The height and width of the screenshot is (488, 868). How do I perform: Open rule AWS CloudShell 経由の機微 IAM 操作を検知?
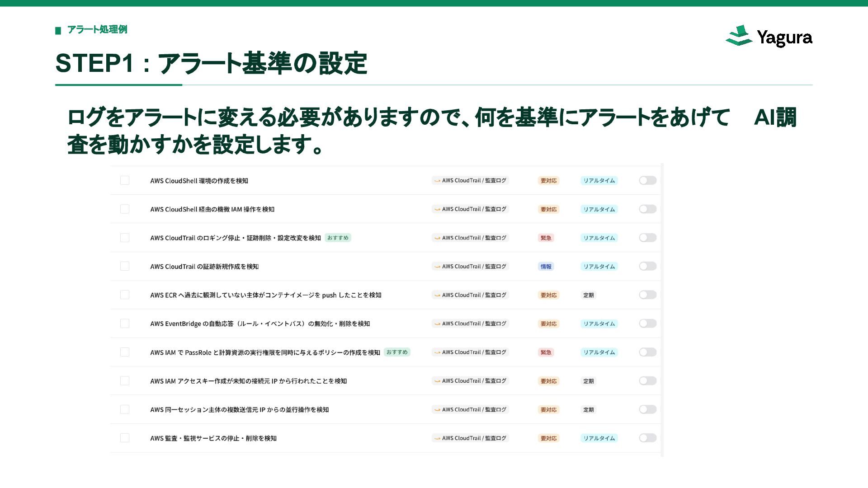(x=212, y=209)
